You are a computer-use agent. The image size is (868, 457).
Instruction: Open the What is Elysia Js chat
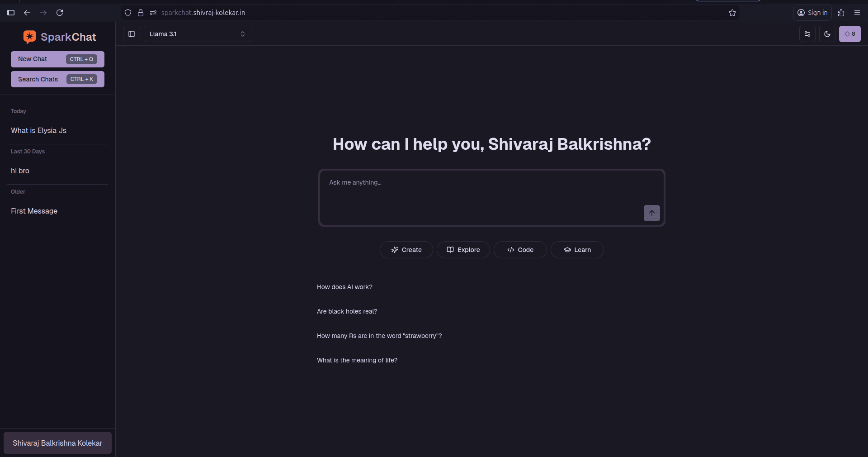pyautogui.click(x=39, y=130)
